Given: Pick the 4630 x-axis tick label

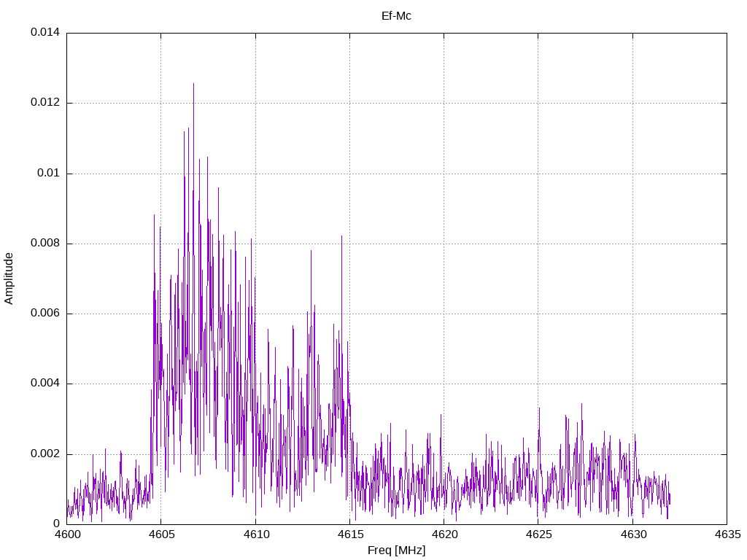Looking at the screenshot, I should [632, 534].
